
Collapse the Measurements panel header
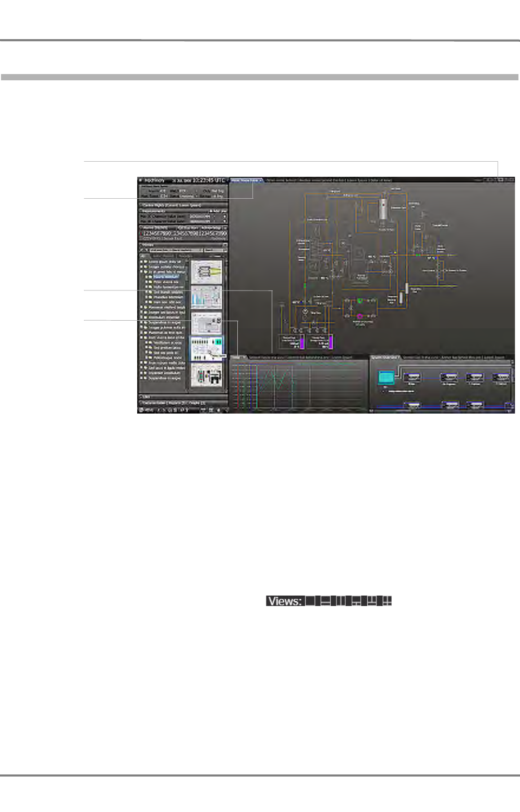tap(183, 211)
